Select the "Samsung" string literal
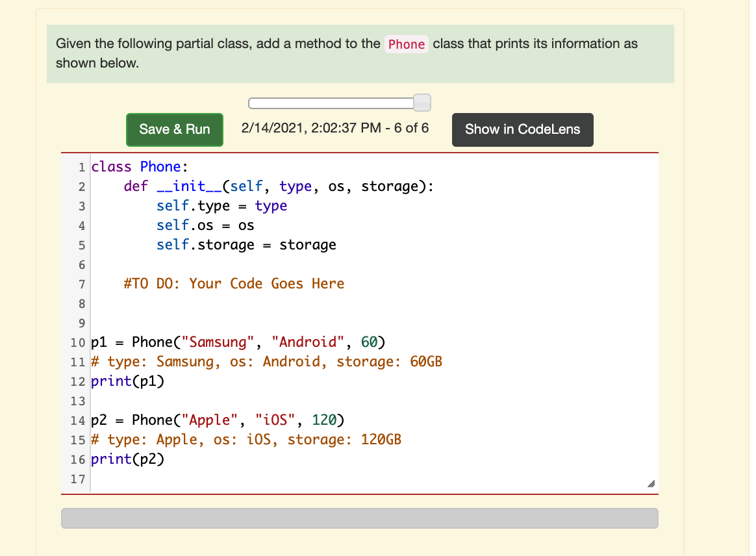 [220, 342]
